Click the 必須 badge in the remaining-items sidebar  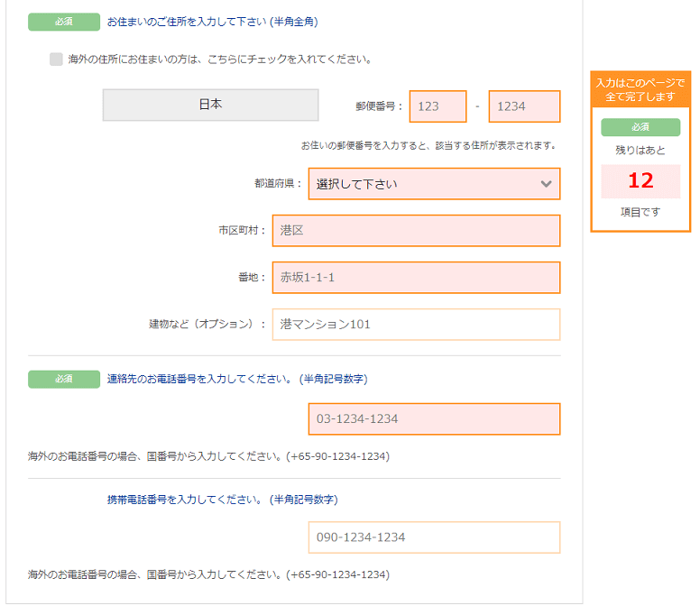point(640,127)
